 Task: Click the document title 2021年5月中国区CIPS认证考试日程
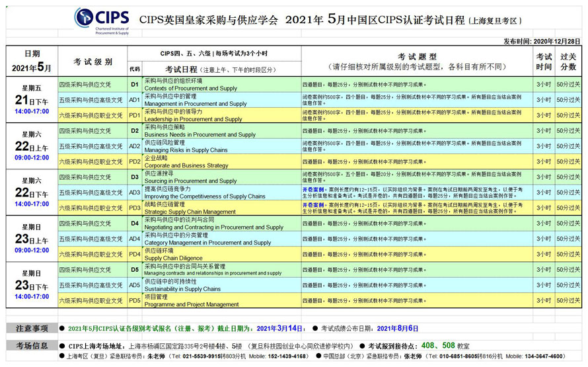pos(375,20)
